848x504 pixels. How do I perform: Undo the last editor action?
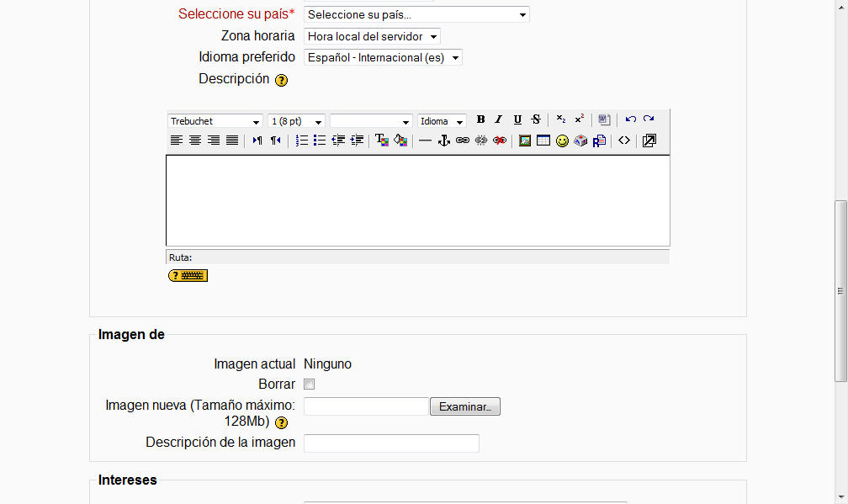click(x=630, y=120)
